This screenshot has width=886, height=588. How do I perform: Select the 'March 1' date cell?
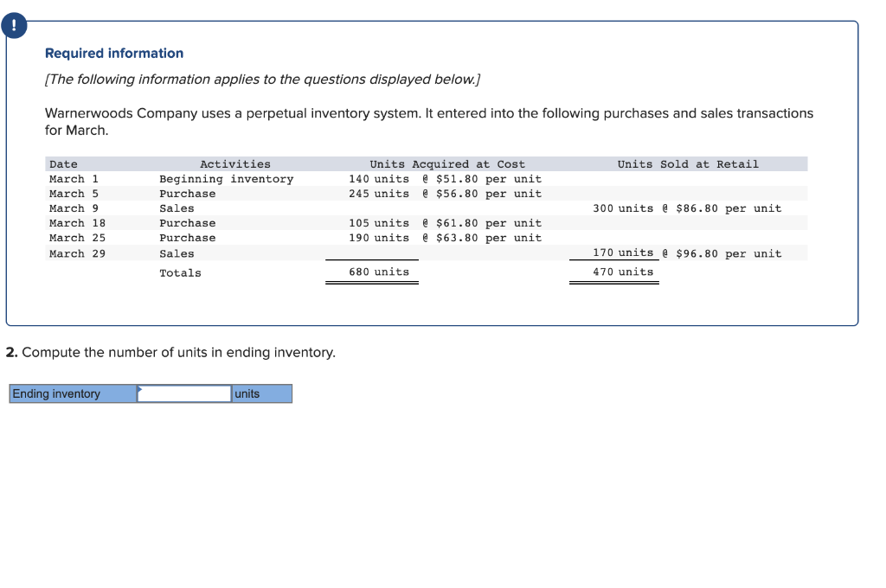(74, 179)
